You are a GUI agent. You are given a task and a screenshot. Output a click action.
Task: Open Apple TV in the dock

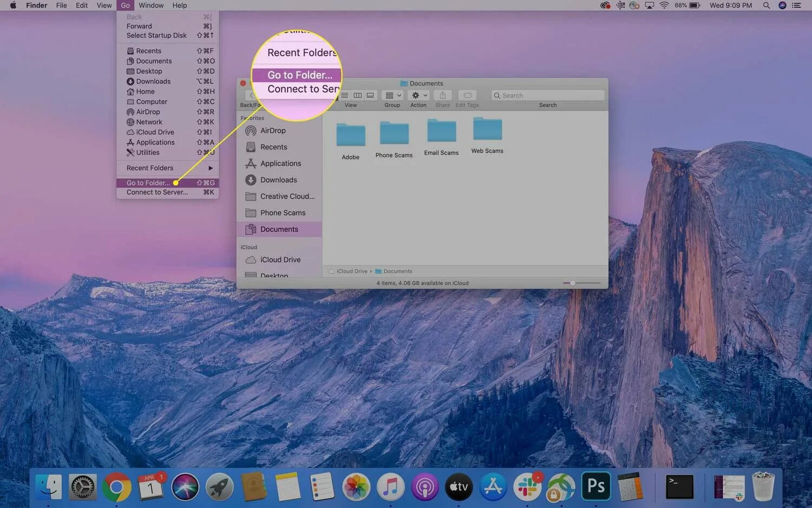(x=459, y=486)
